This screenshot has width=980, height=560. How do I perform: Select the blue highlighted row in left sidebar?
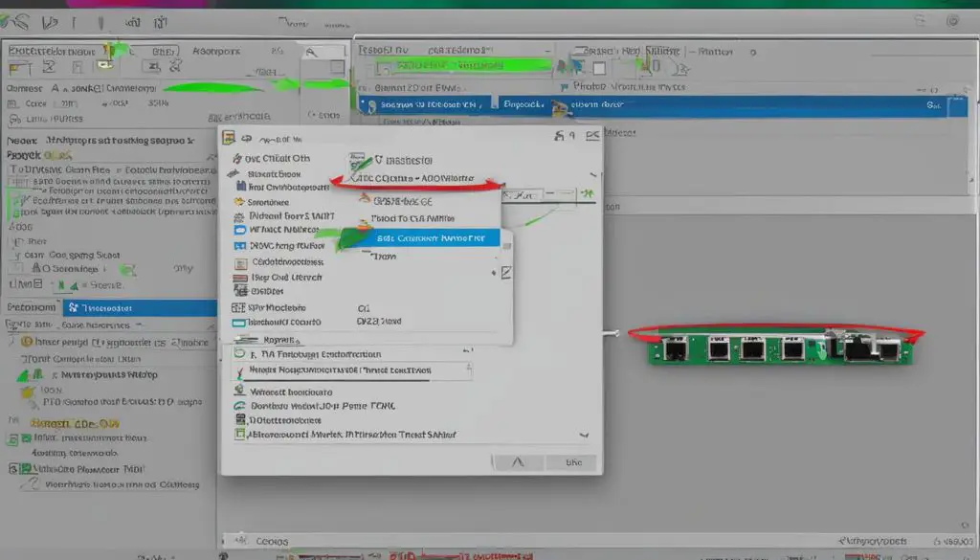point(110,308)
